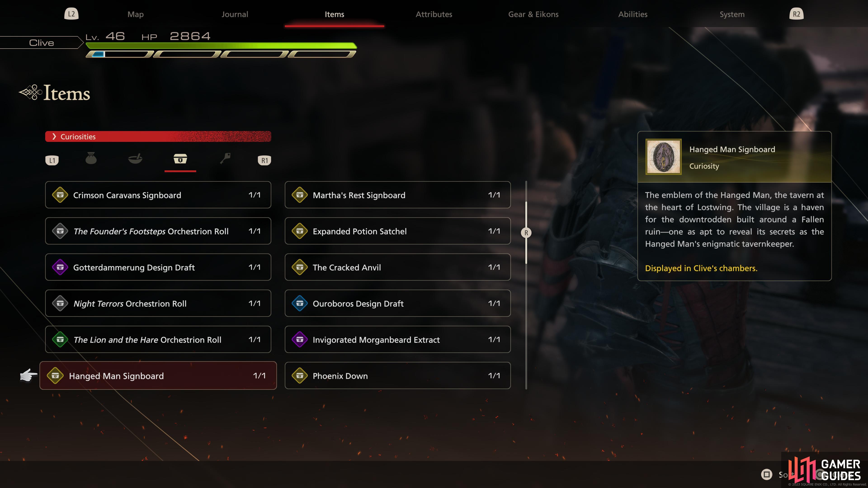Select the Gotterdammerung Design Draft item
Image resolution: width=868 pixels, height=488 pixels.
tap(158, 267)
